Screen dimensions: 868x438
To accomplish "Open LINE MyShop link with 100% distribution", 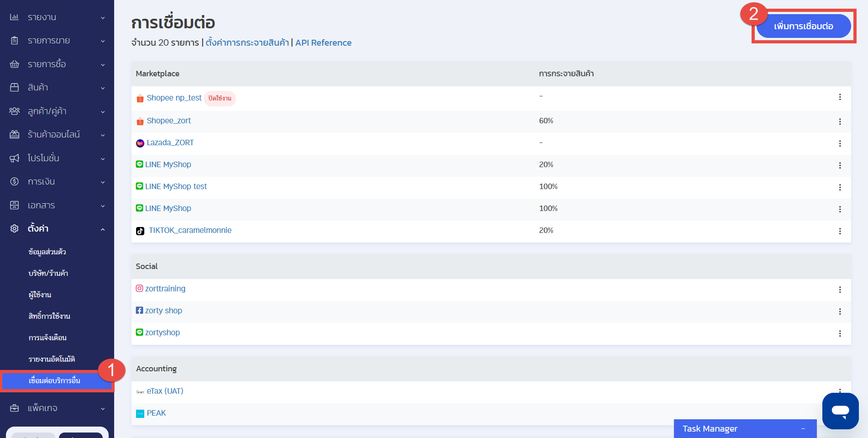I will pyautogui.click(x=168, y=208).
